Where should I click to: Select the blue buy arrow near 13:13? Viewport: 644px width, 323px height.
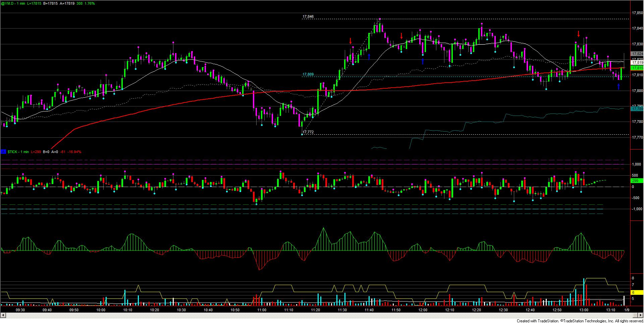click(x=619, y=87)
